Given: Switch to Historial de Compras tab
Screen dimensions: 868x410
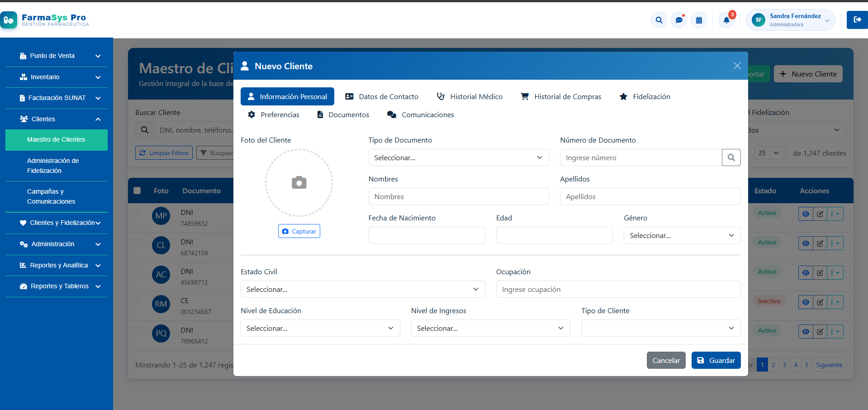Looking at the screenshot, I should [x=561, y=96].
